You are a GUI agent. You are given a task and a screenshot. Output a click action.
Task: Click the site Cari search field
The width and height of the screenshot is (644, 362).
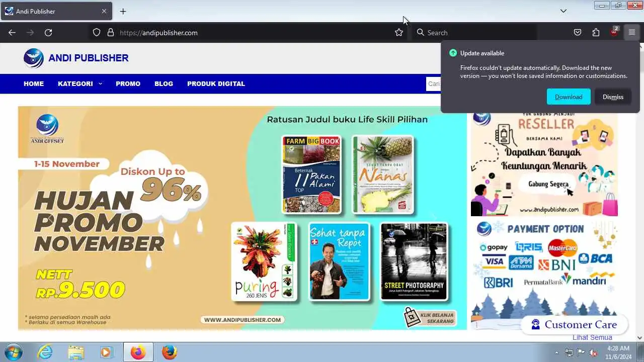tap(434, 83)
